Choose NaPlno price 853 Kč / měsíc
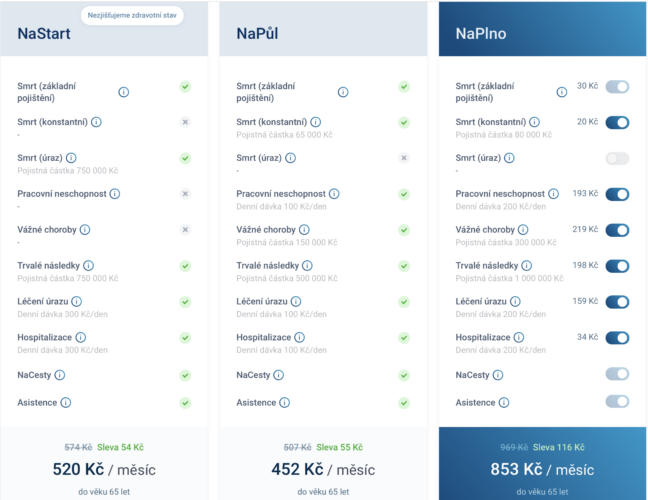This screenshot has width=648, height=500. 542,469
